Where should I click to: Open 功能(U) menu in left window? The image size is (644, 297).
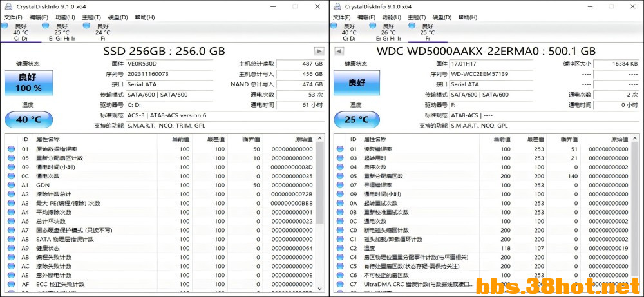(65, 17)
